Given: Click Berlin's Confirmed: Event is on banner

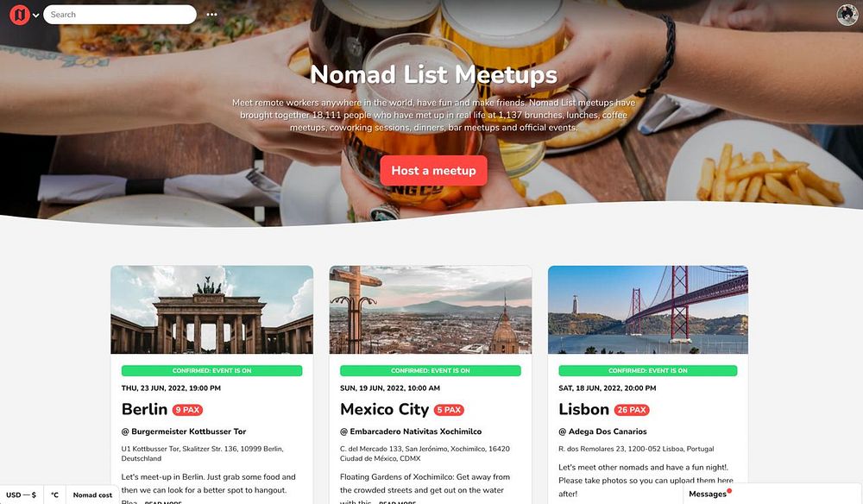Looking at the screenshot, I should (x=212, y=371).
